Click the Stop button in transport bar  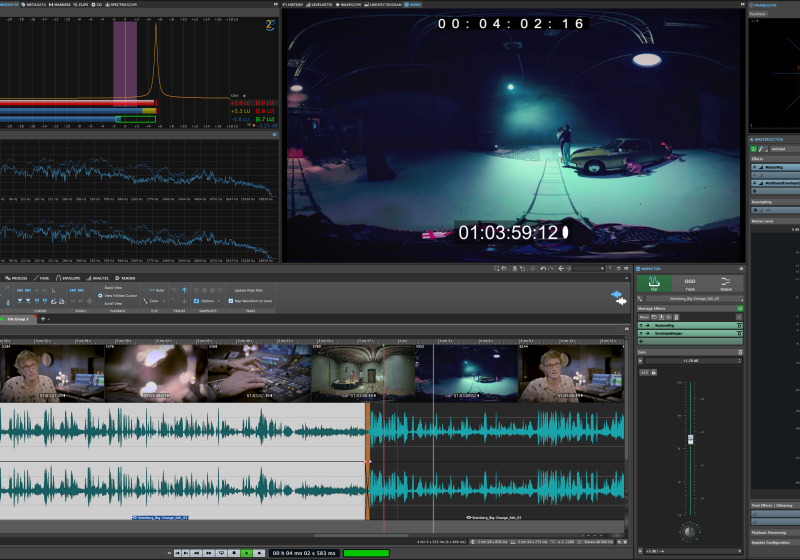(234, 552)
